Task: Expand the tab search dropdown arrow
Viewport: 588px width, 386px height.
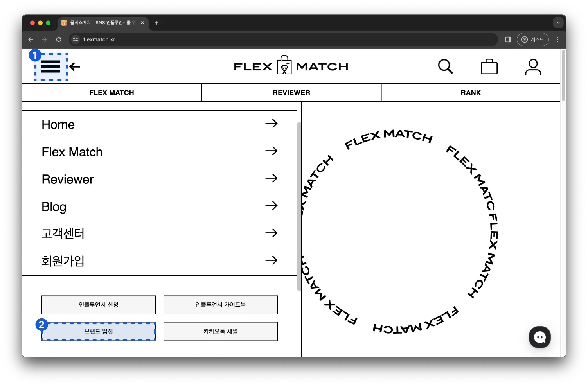Action: click(x=558, y=23)
